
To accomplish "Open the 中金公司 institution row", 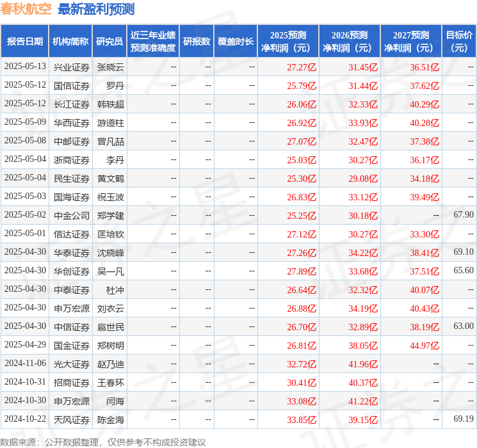I will [x=71, y=215].
